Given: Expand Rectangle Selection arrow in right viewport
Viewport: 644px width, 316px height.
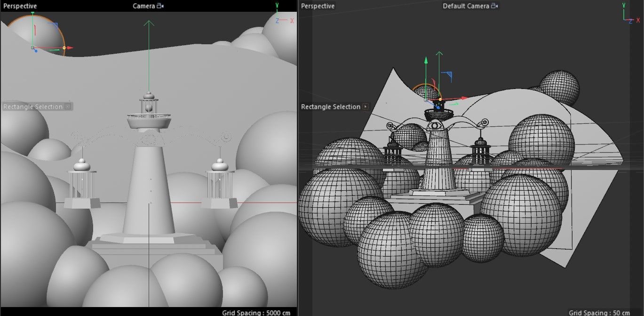Looking at the screenshot, I should click(366, 107).
